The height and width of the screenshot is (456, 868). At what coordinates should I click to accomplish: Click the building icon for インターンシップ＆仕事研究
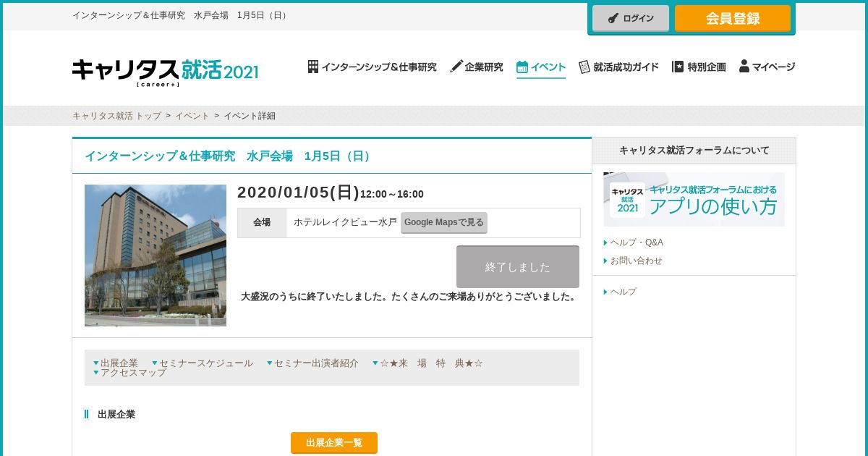coord(313,67)
